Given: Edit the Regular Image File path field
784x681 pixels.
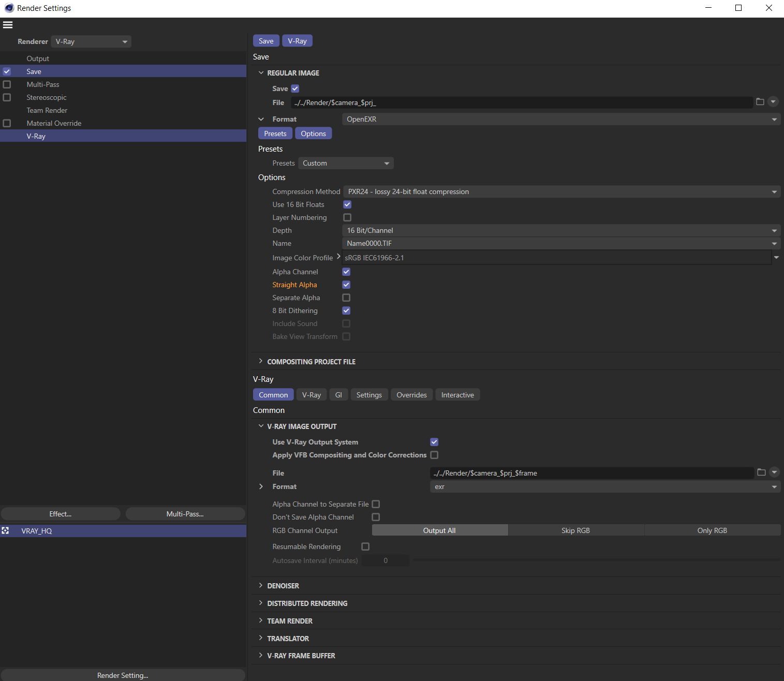Looking at the screenshot, I should pos(522,102).
